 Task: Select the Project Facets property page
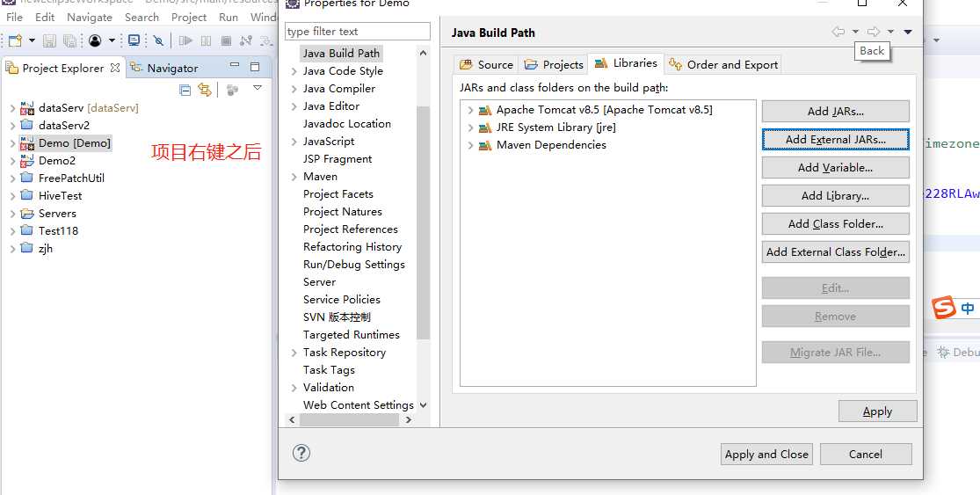click(338, 194)
